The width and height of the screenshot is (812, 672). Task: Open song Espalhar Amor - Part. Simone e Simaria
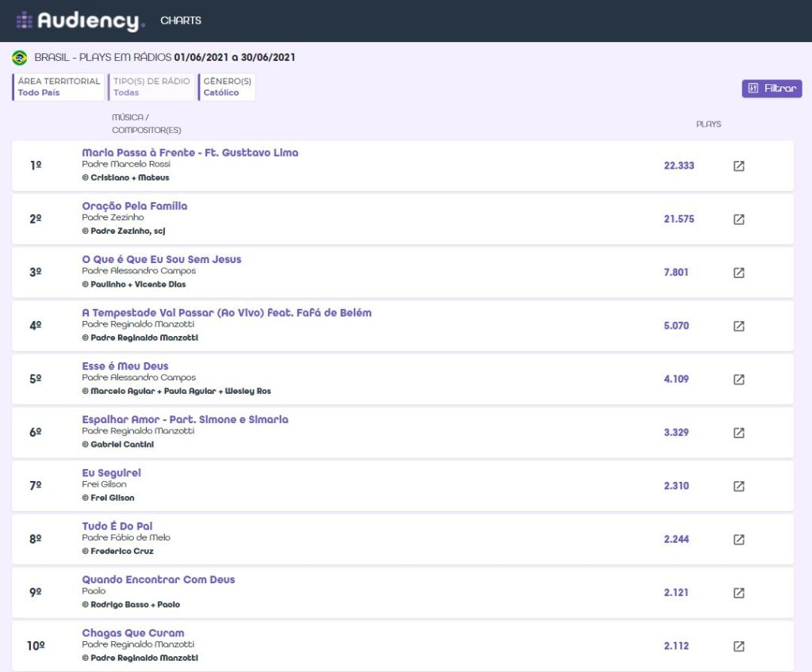click(185, 419)
